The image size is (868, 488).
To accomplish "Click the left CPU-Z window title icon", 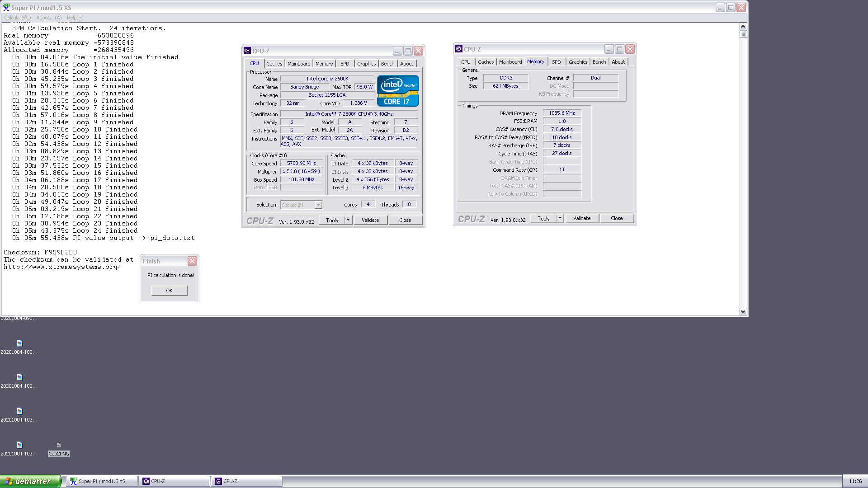I will [247, 51].
